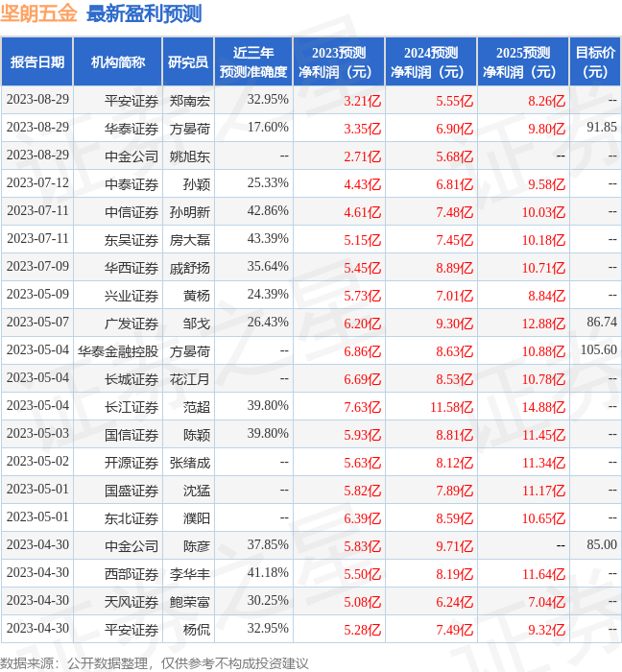This screenshot has width=622, height=672.
Task: Click researcher 陈彦
Action: 197,546
